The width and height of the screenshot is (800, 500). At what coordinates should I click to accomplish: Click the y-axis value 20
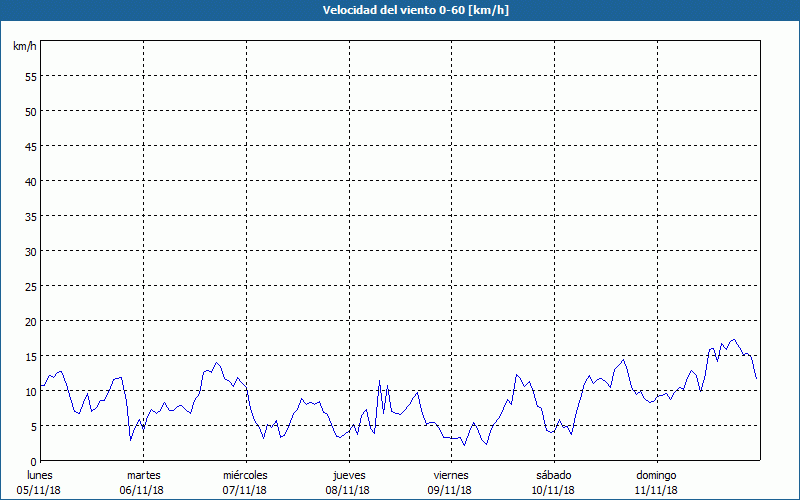click(x=31, y=321)
